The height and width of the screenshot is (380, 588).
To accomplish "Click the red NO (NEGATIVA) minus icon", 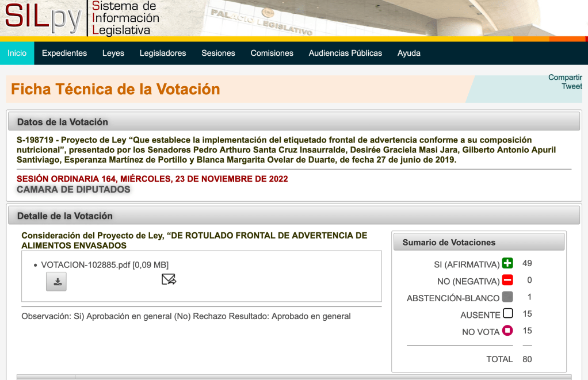I will pos(507,281).
